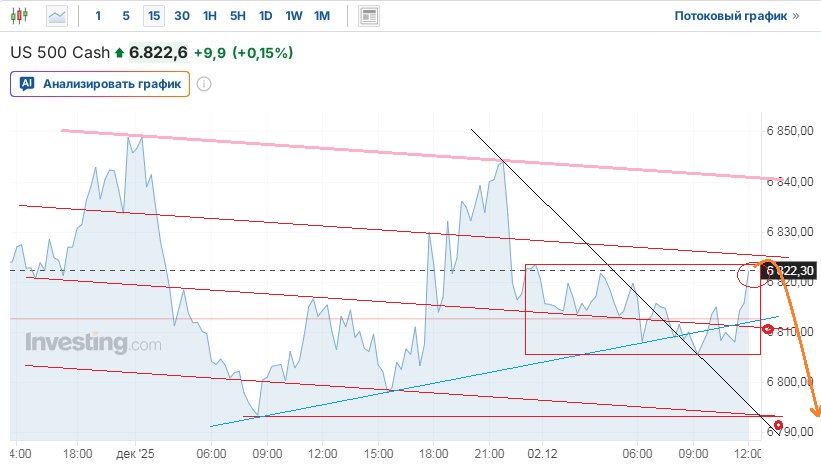Switch to the 30 minute interval

181,16
